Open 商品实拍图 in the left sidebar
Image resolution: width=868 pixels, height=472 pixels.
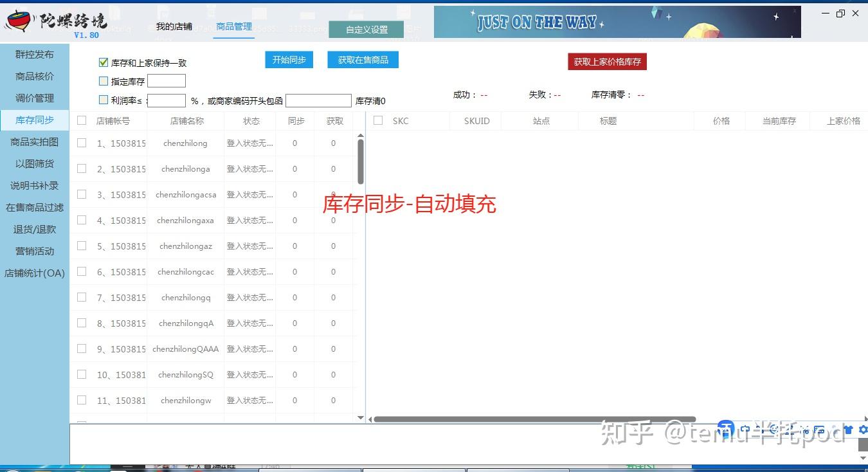click(34, 141)
